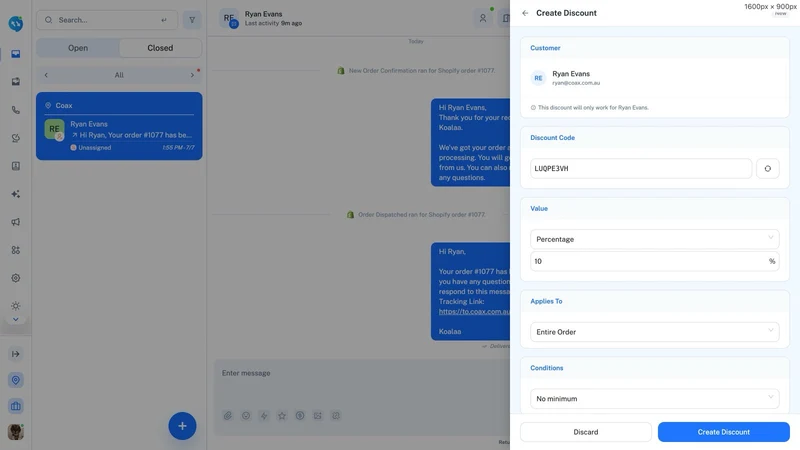The width and height of the screenshot is (800, 450).
Task: Open the phone calls sidebar icon
Action: [x=16, y=110]
